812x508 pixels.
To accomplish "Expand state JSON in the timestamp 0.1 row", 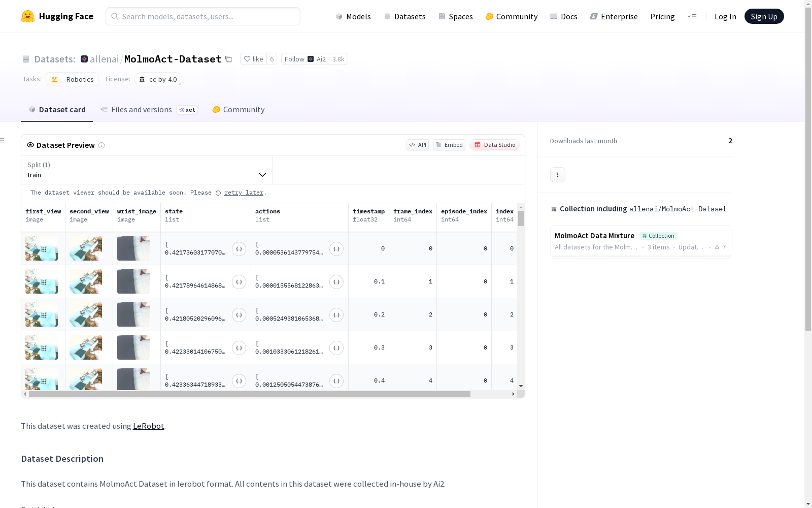I will point(239,282).
